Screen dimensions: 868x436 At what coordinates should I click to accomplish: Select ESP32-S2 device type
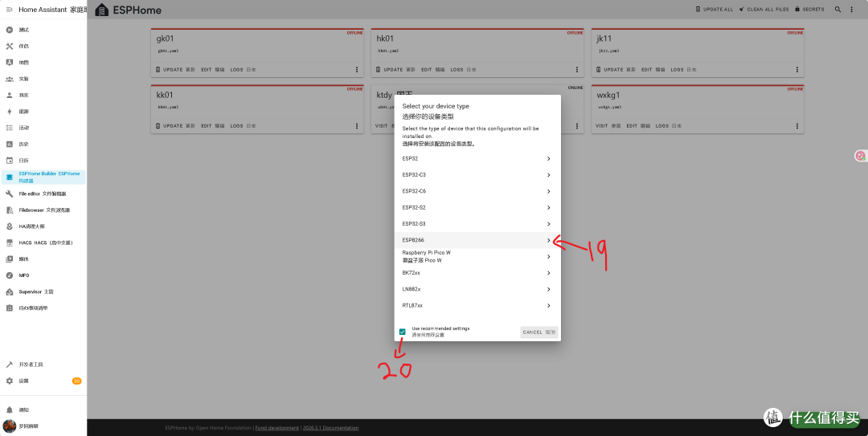tap(477, 207)
